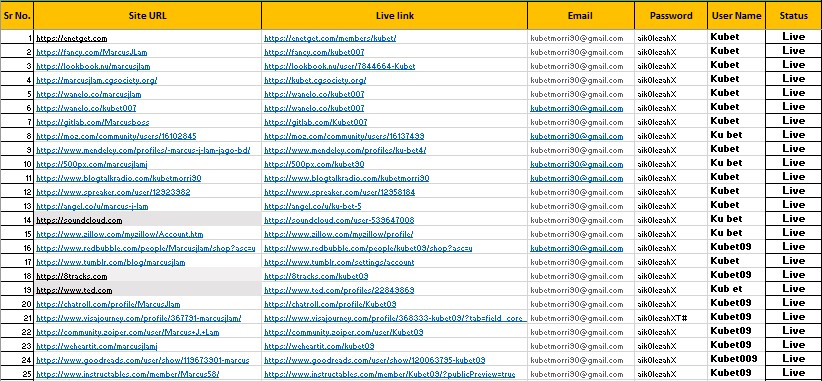Select the Password column header
This screenshot has width=822, height=381.
[670, 16]
